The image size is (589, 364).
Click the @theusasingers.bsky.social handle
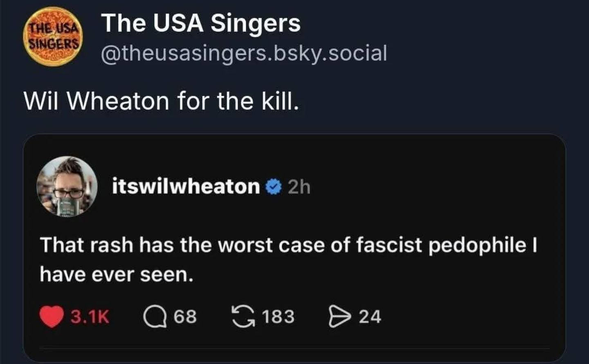click(x=244, y=53)
